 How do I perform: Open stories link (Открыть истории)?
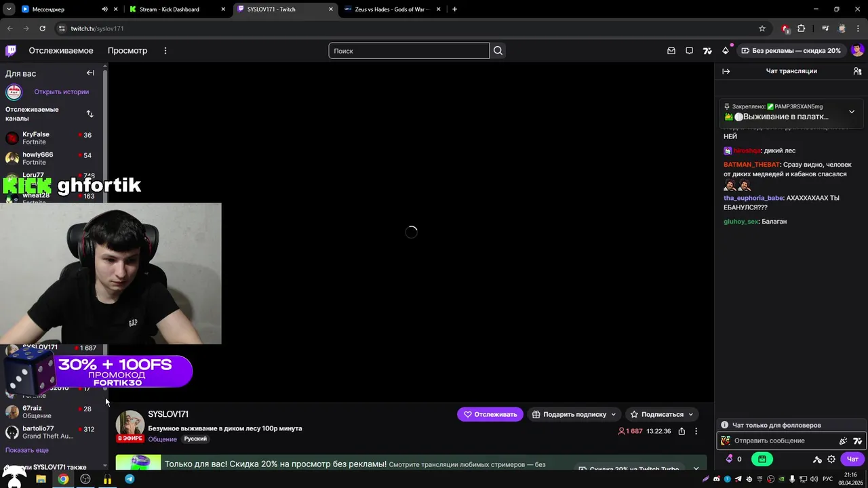62,91
